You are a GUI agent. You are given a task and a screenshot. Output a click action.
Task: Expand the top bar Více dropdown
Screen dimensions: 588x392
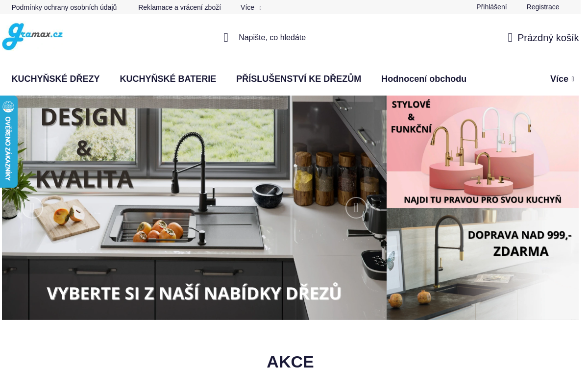click(251, 7)
